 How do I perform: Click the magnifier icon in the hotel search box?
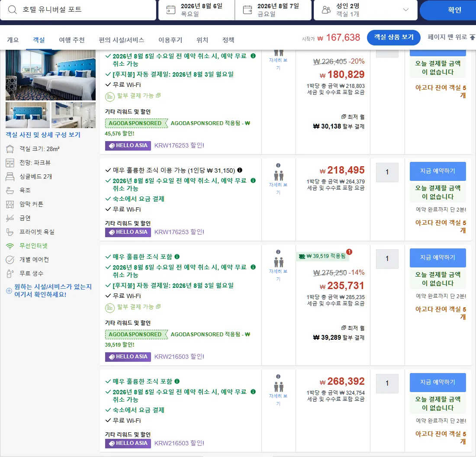13,10
